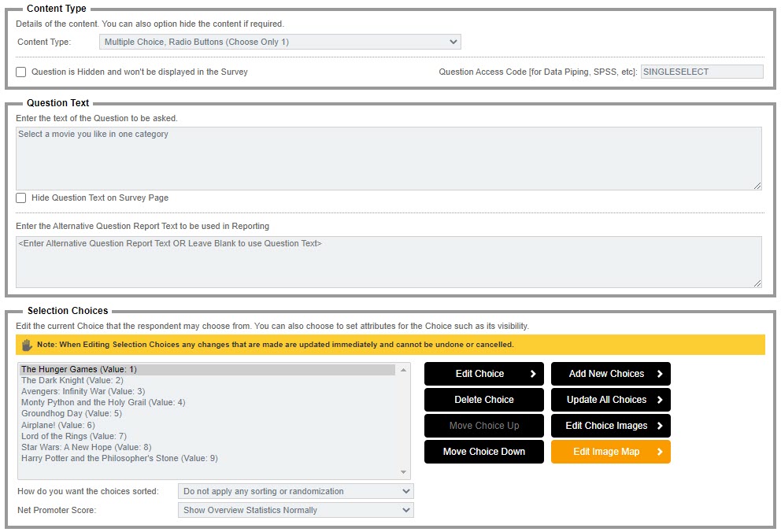Open Add New Choices
This screenshot has width=781, height=532.
[610, 373]
